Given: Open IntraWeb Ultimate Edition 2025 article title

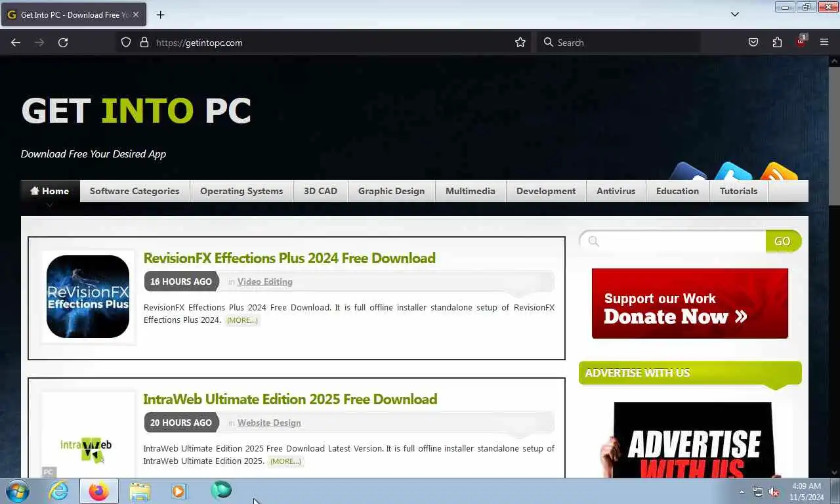Looking at the screenshot, I should coord(290,399).
